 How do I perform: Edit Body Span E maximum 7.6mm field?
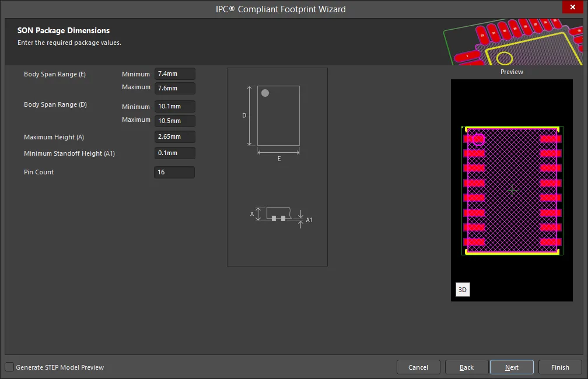click(x=175, y=88)
